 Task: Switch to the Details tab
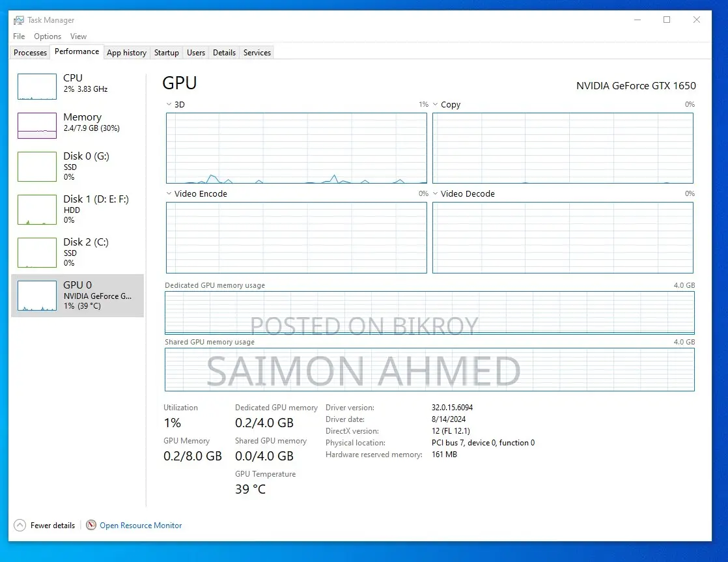click(x=224, y=53)
